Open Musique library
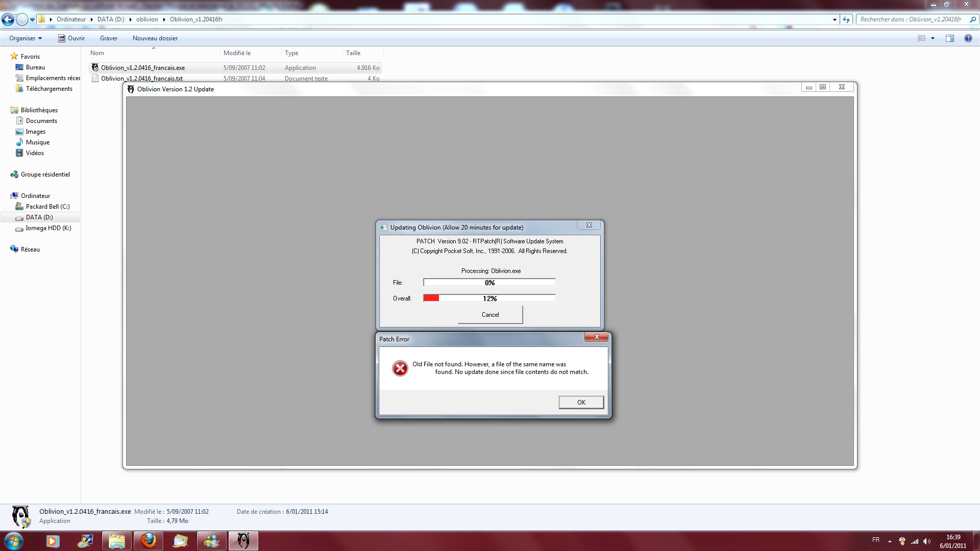 coord(38,142)
